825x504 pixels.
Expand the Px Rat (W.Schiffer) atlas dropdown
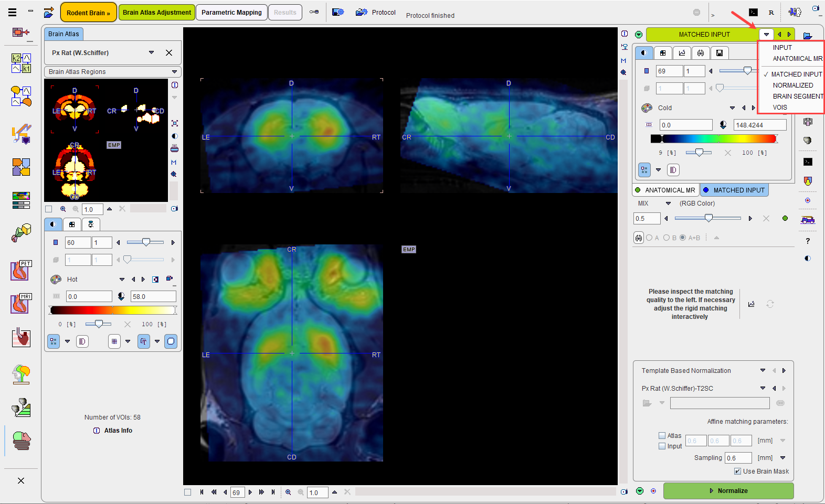151,52
